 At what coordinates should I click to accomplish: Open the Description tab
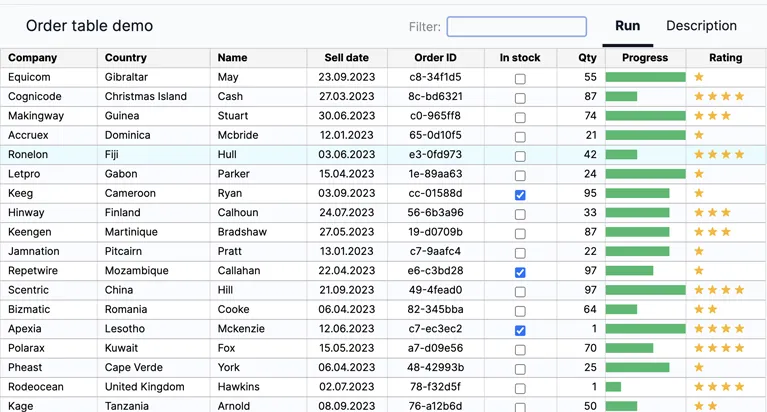[701, 26]
